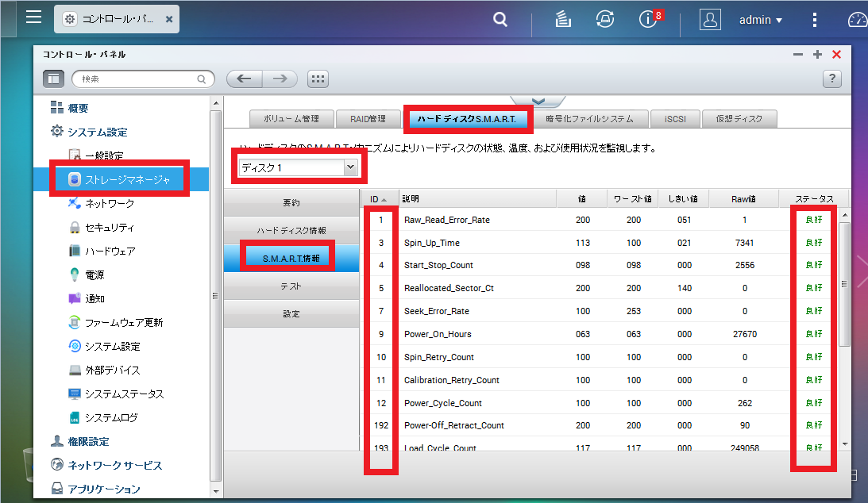Select ネットワーク in the sidebar
Image resolution: width=868 pixels, height=503 pixels.
pos(110,204)
